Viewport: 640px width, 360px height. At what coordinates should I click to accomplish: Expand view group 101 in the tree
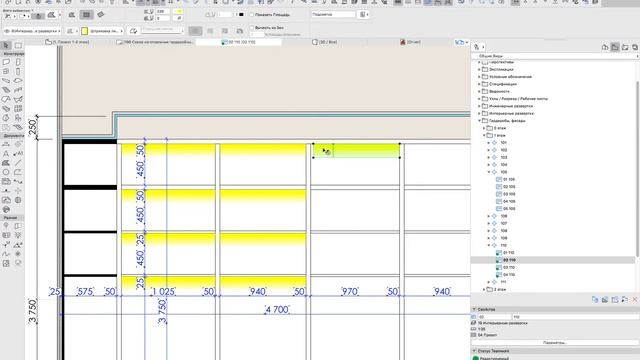tap(489, 143)
